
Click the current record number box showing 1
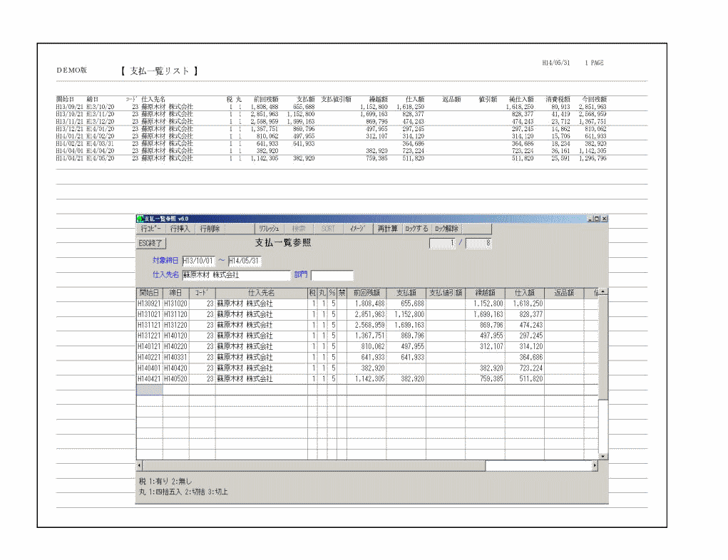pos(443,243)
